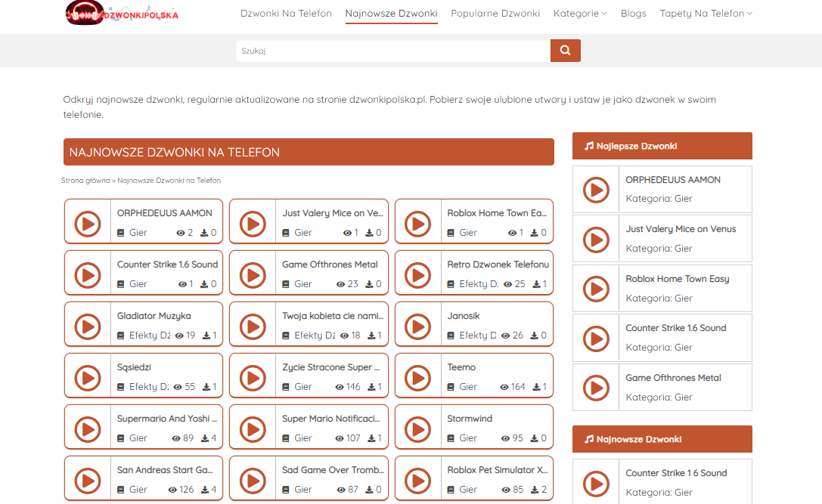Viewport: 822px width, 504px height.
Task: Click the Szukaj search input field
Action: (x=392, y=51)
